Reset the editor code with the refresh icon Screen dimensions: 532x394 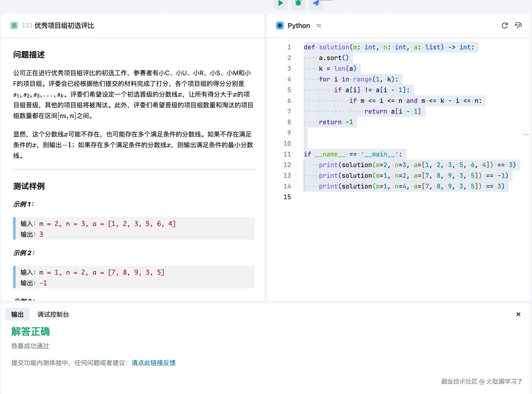click(x=505, y=26)
